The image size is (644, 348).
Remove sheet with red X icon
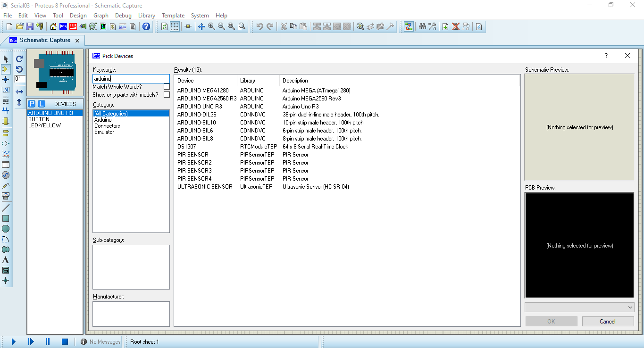click(456, 26)
